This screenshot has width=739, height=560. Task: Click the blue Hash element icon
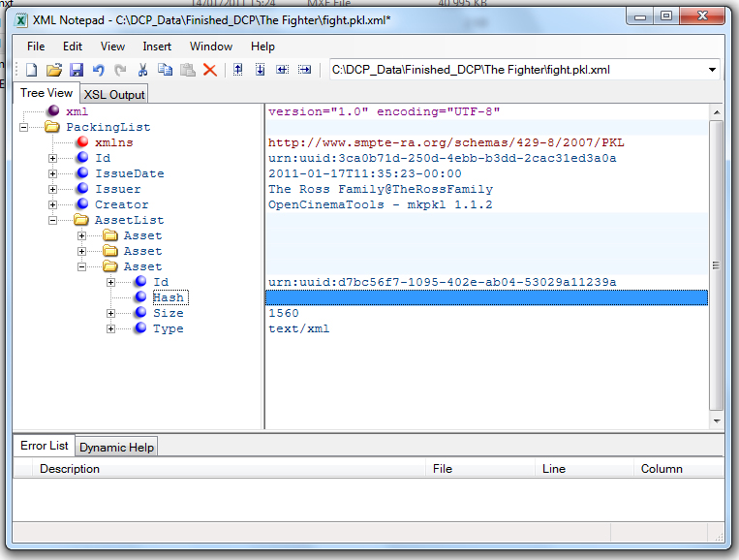140,296
